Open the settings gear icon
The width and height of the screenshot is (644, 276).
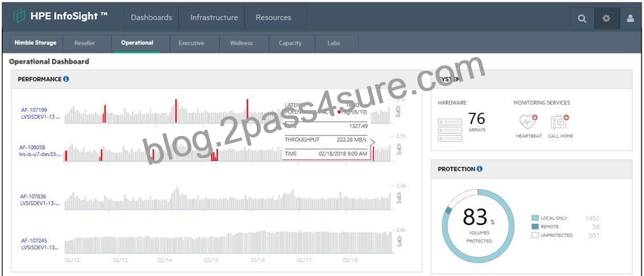pyautogui.click(x=606, y=18)
